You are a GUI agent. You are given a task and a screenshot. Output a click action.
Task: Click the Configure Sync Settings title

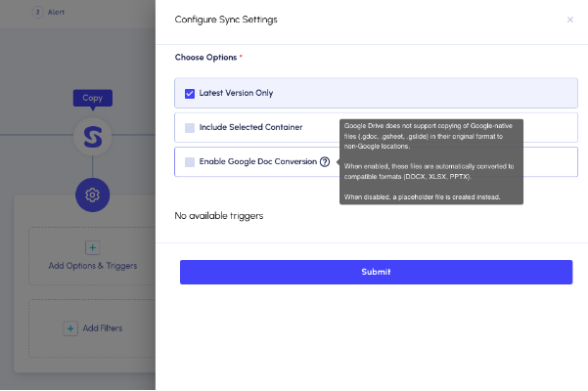pos(226,20)
